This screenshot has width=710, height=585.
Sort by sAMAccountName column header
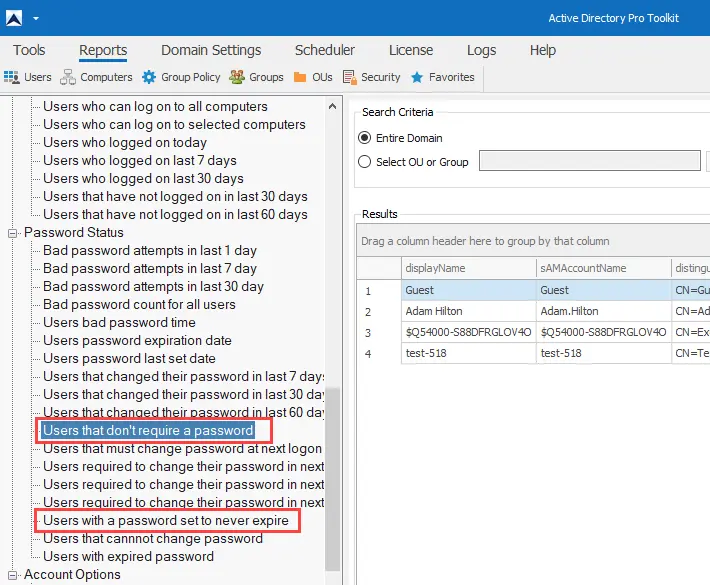point(604,268)
